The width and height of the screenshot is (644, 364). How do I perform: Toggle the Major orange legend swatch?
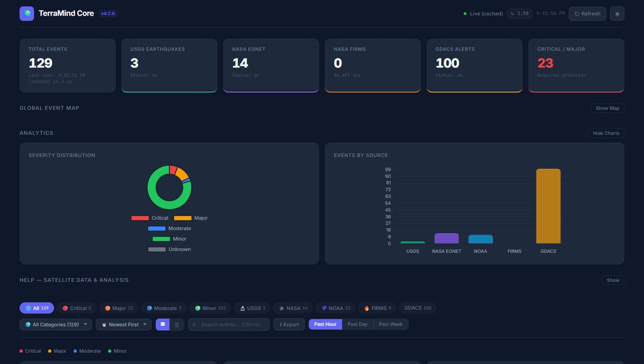tap(183, 218)
